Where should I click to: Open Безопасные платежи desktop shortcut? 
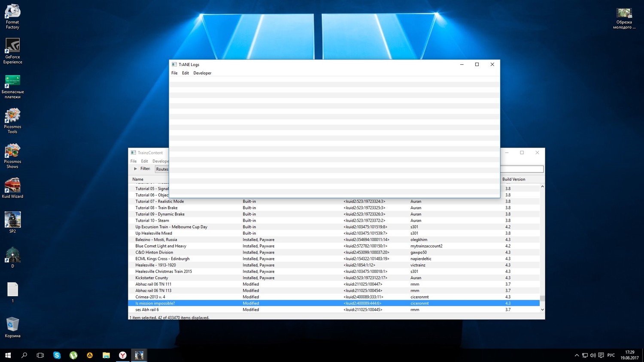pos(12,86)
